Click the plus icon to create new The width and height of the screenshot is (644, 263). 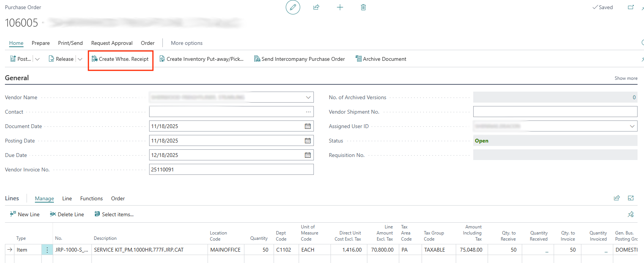[x=340, y=7]
